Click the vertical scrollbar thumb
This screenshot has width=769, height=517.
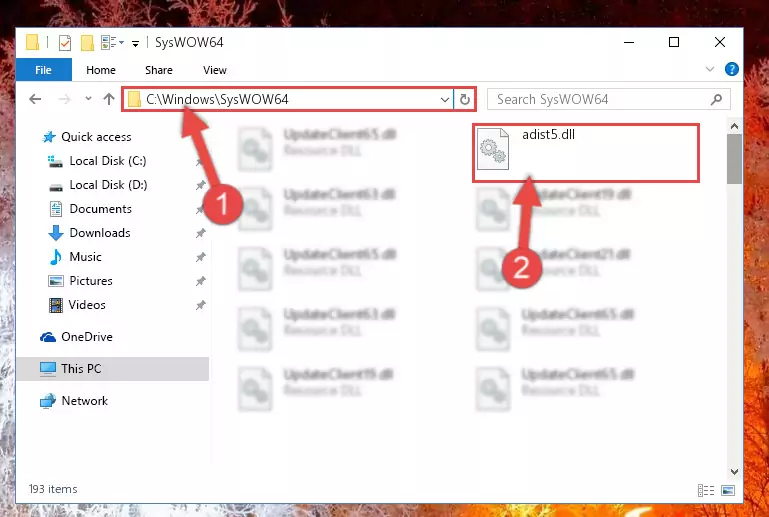click(x=734, y=159)
